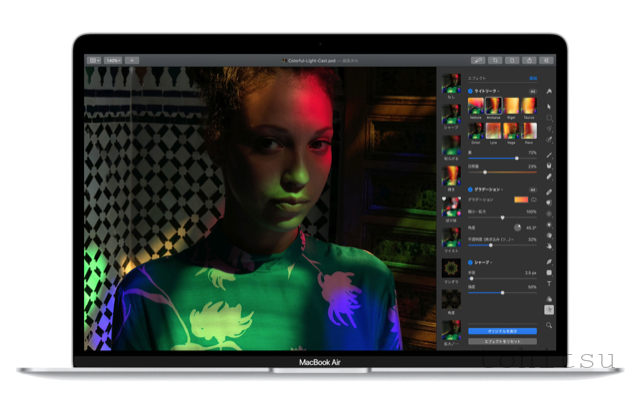The height and width of the screenshot is (393, 640).
Task: Click the gradient reverse arrows icon
Action: tap(533, 200)
